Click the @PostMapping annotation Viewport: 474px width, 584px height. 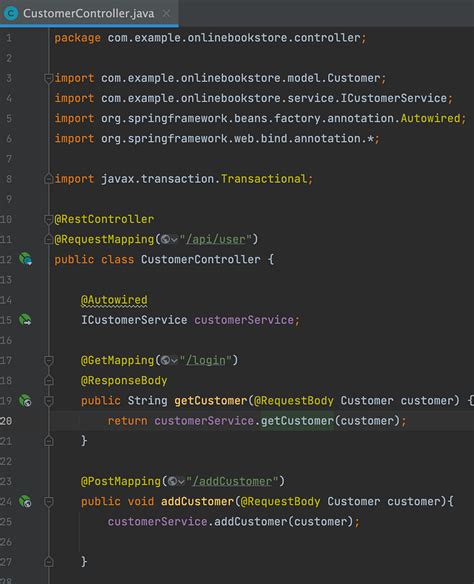click(x=121, y=481)
